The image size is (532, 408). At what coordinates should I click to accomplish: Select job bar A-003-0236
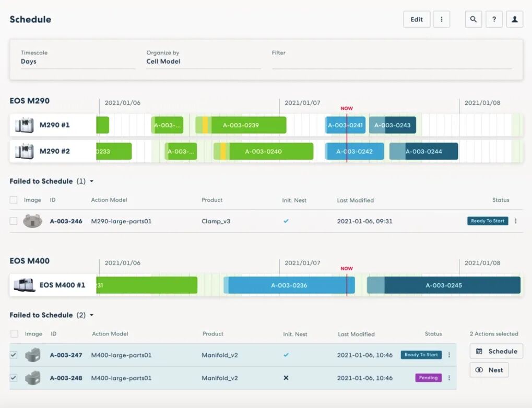289,285
